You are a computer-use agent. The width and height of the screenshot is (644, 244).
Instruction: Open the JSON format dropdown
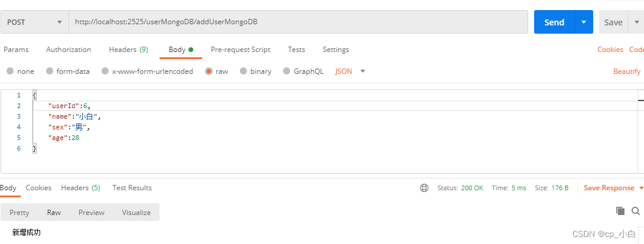[x=350, y=71]
